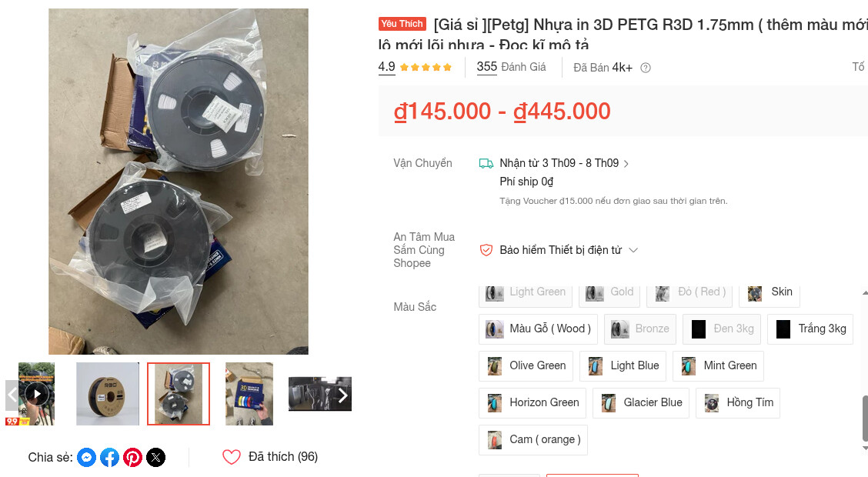The image size is (868, 477).
Task: Show next thumbnails with right arrow
Action: tap(342, 395)
